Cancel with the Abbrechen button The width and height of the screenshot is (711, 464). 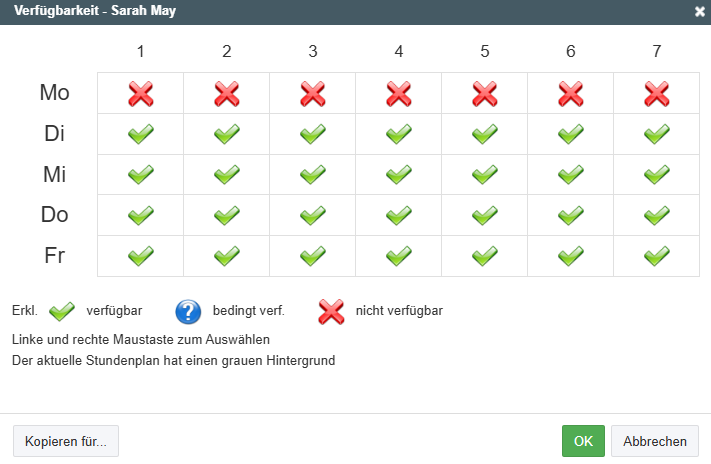(655, 441)
